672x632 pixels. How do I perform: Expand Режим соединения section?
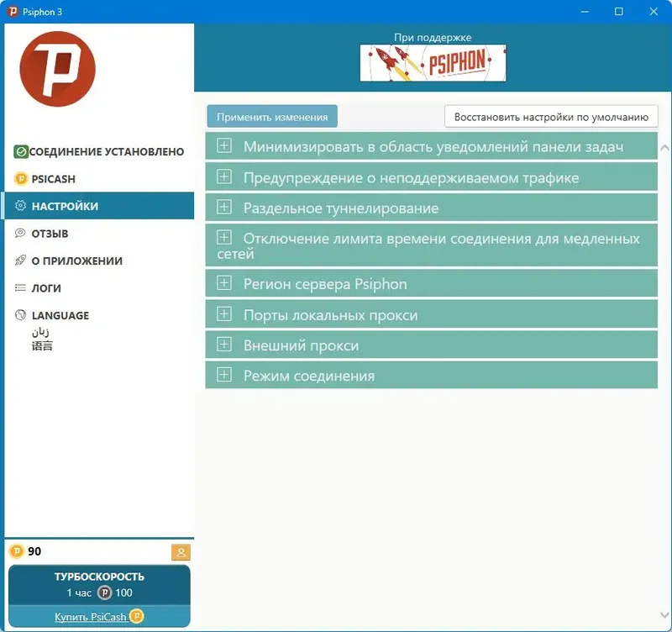[431, 375]
